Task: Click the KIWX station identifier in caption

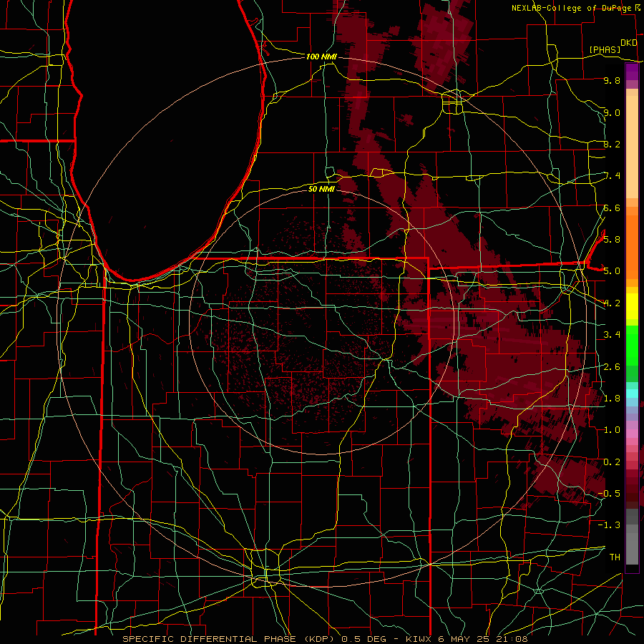Action: click(x=419, y=639)
